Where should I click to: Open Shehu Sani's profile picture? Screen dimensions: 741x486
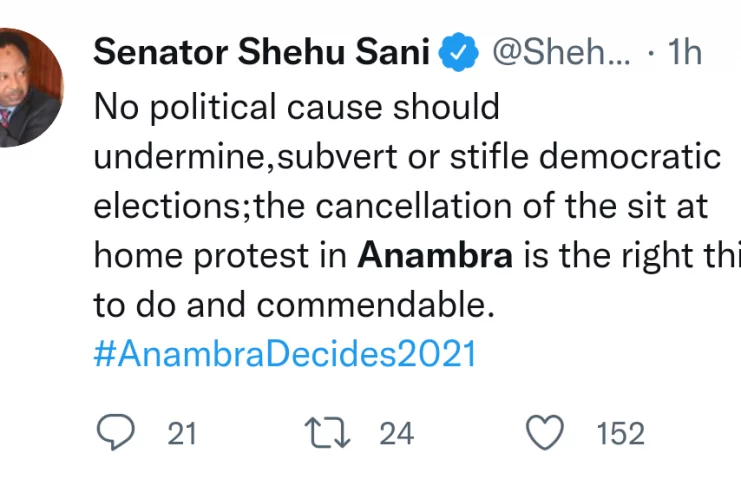(28, 88)
